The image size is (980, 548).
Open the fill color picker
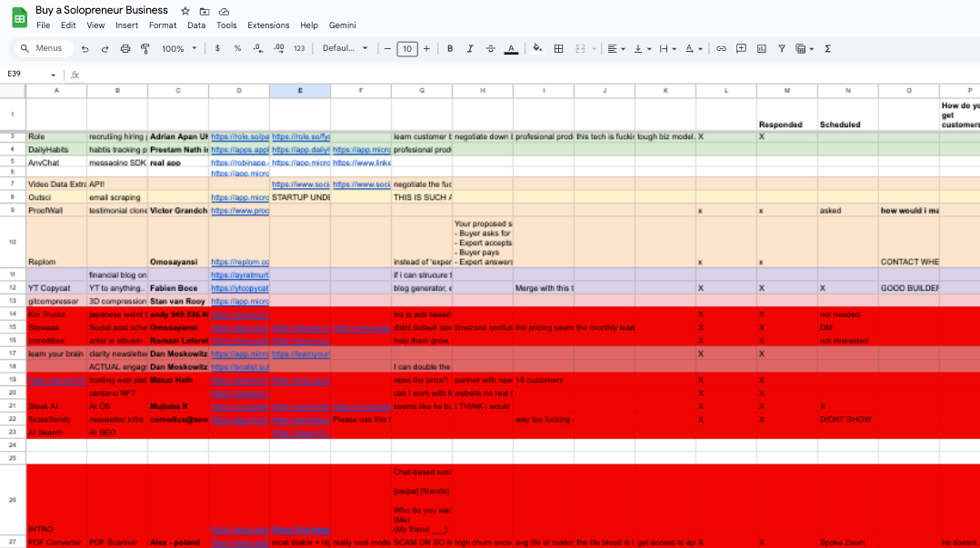coord(537,49)
